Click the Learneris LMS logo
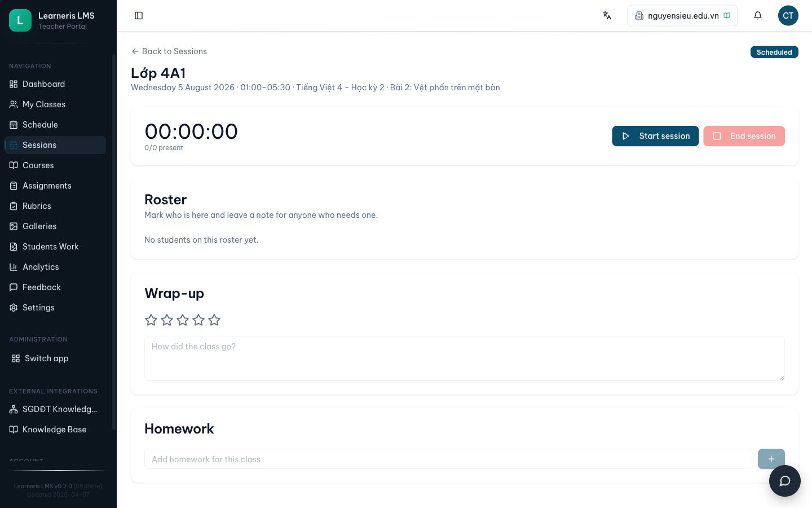Viewport: 812px width, 508px height. click(20, 20)
